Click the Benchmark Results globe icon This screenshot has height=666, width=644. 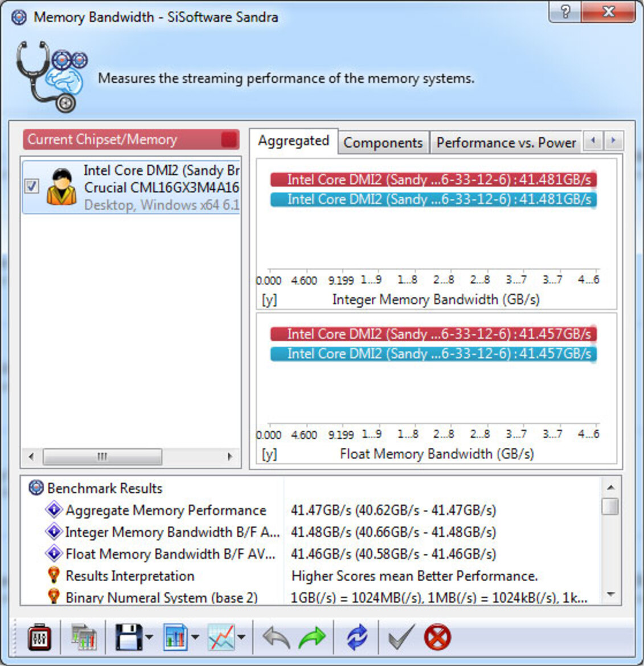(36, 488)
